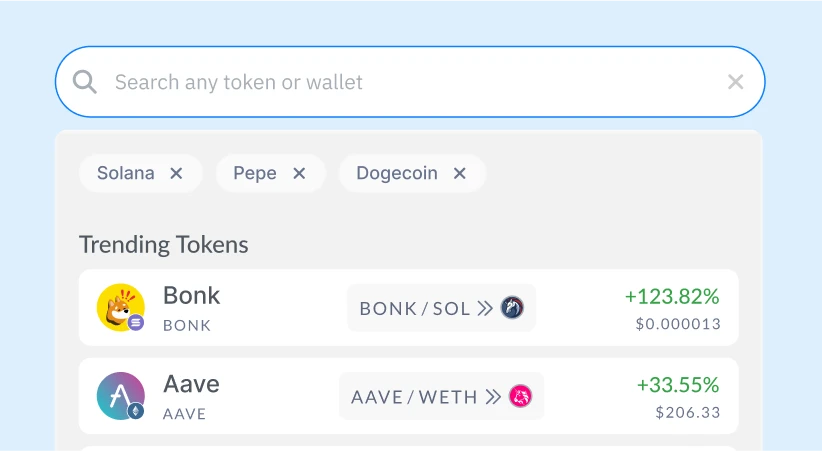
Task: Clear the search field with the X icon
Action: [x=736, y=82]
